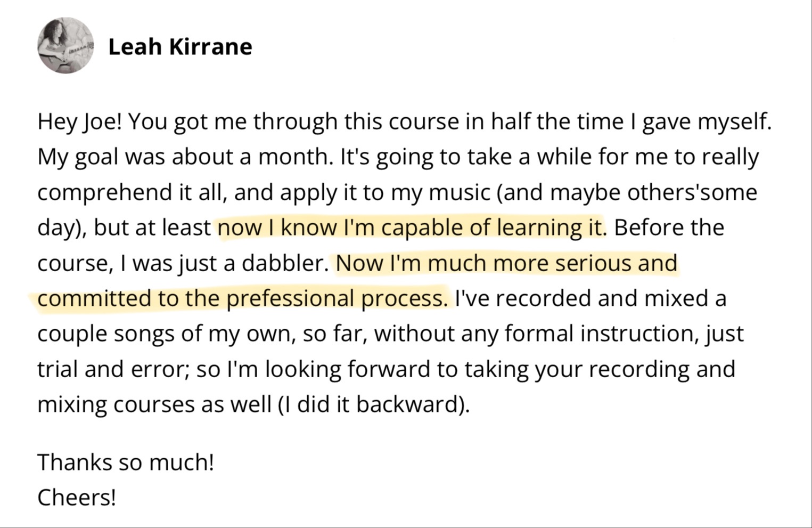This screenshot has height=528, width=812.
Task: Click the "Thanks so much!" line
Action: pyautogui.click(x=126, y=462)
